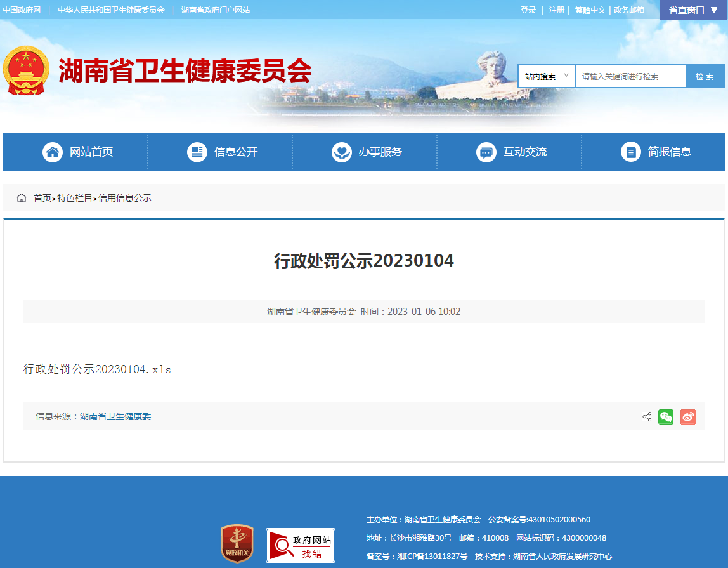Open 信用信息公示 breadcrumb link
This screenshot has width=728, height=568.
(125, 198)
